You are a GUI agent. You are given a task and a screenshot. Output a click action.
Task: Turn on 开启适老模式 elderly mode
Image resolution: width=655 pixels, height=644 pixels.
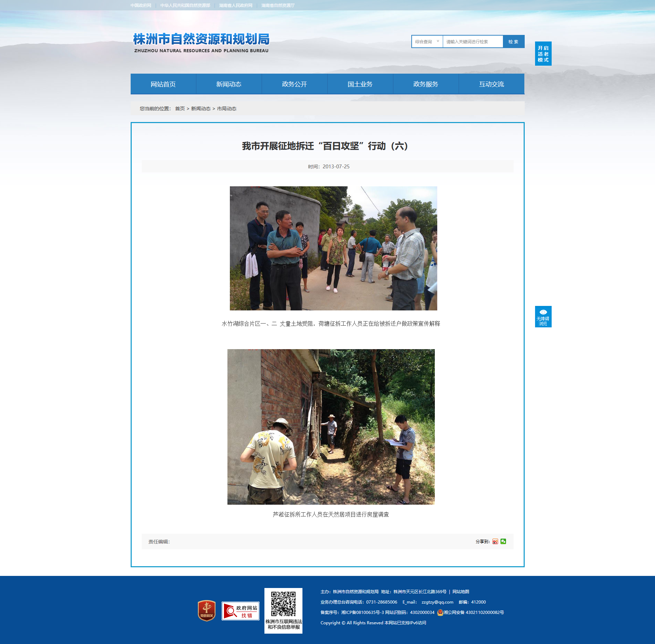tap(543, 54)
